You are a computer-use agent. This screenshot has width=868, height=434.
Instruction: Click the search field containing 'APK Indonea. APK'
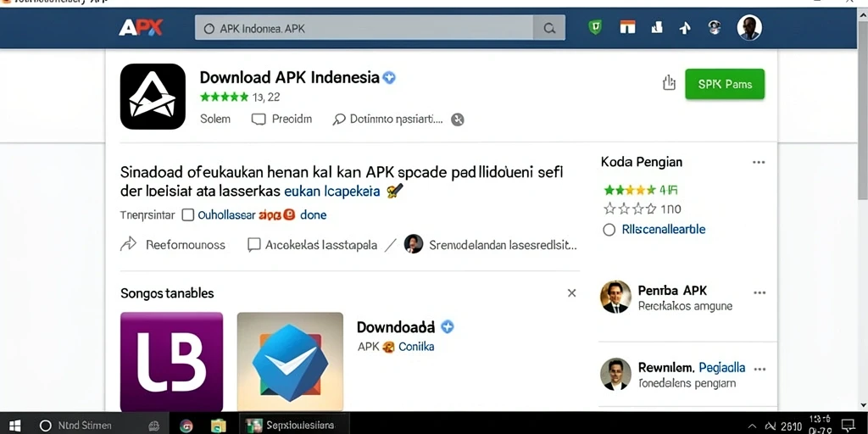(x=364, y=28)
